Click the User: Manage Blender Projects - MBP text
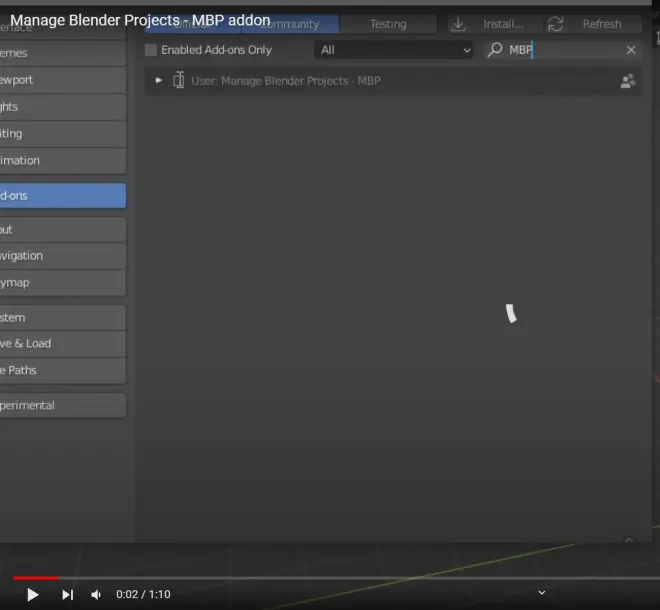The image size is (660, 610). 286,81
